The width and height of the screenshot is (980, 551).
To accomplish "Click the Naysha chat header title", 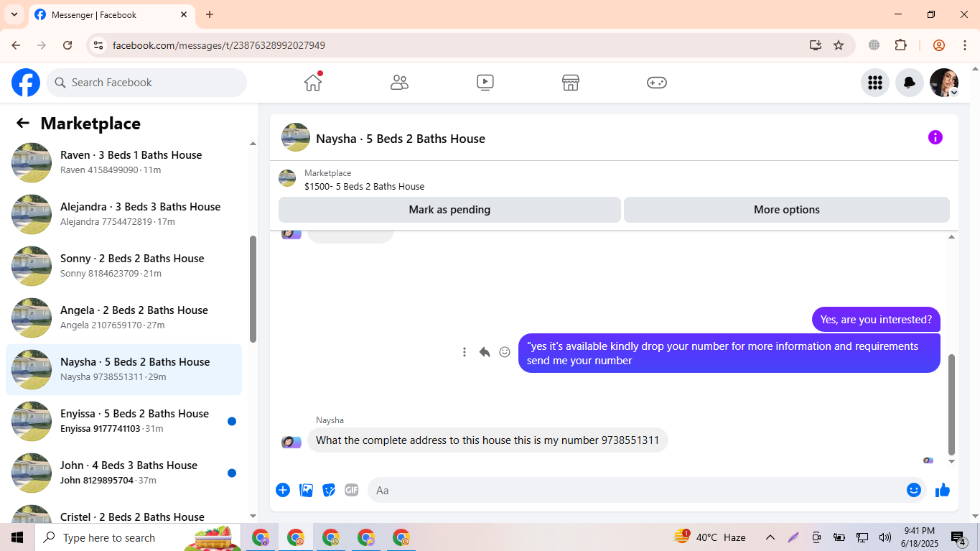I will click(x=401, y=139).
